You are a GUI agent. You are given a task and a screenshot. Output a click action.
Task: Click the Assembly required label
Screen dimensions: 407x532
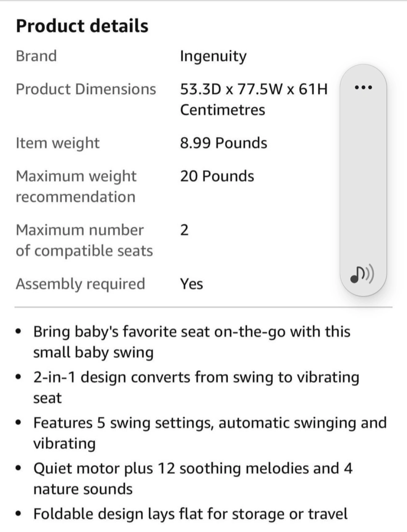tap(80, 284)
